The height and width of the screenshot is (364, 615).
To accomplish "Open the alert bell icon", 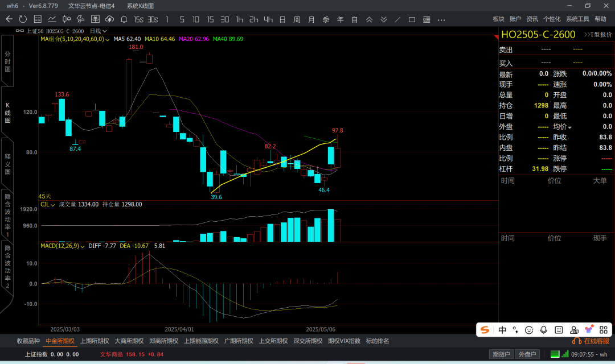I will pos(122,19).
